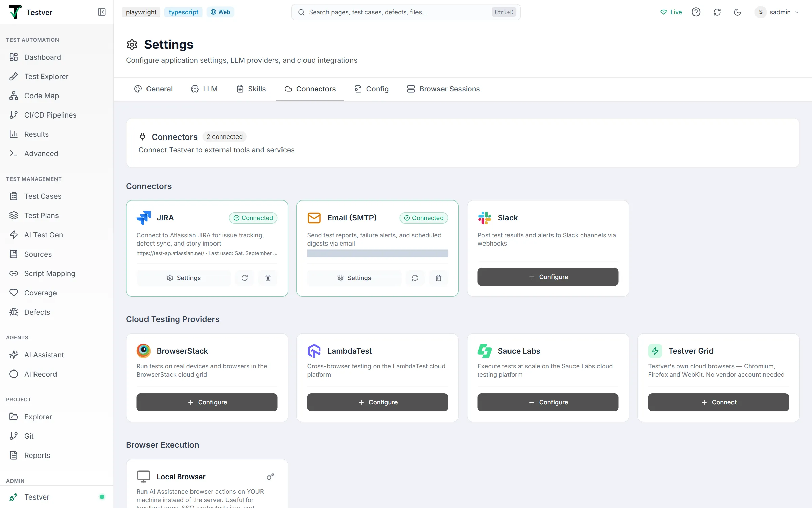Select the playwright tag
The height and width of the screenshot is (508, 812).
tap(141, 12)
